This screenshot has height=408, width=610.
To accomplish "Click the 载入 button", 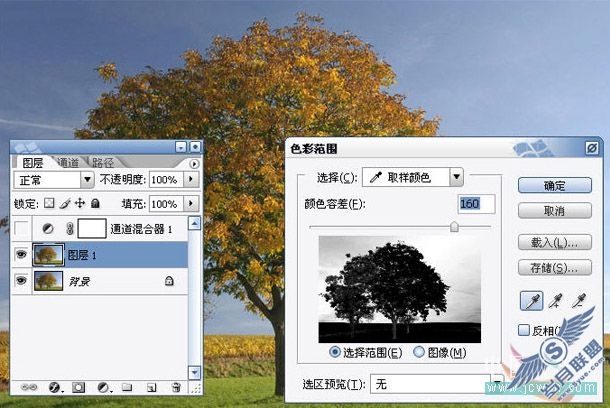I will 555,242.
